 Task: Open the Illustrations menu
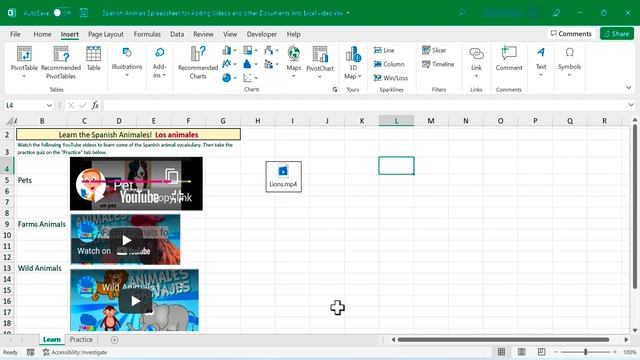point(127,61)
